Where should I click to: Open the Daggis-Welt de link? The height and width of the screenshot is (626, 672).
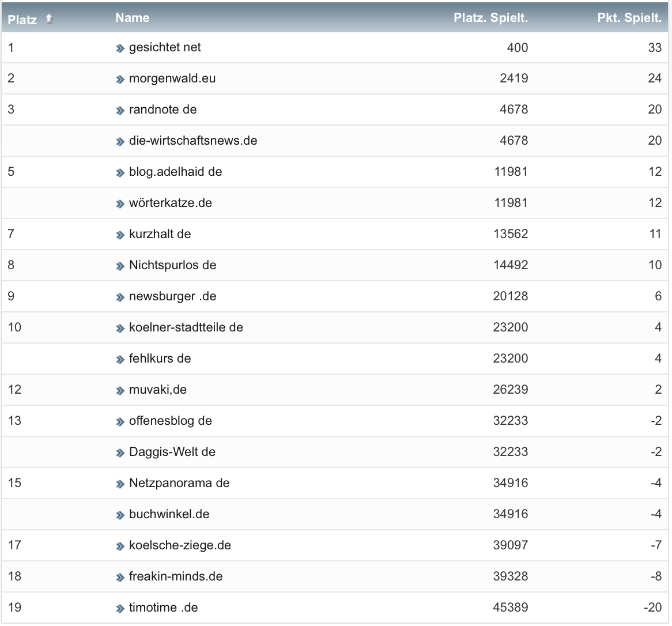point(172,452)
